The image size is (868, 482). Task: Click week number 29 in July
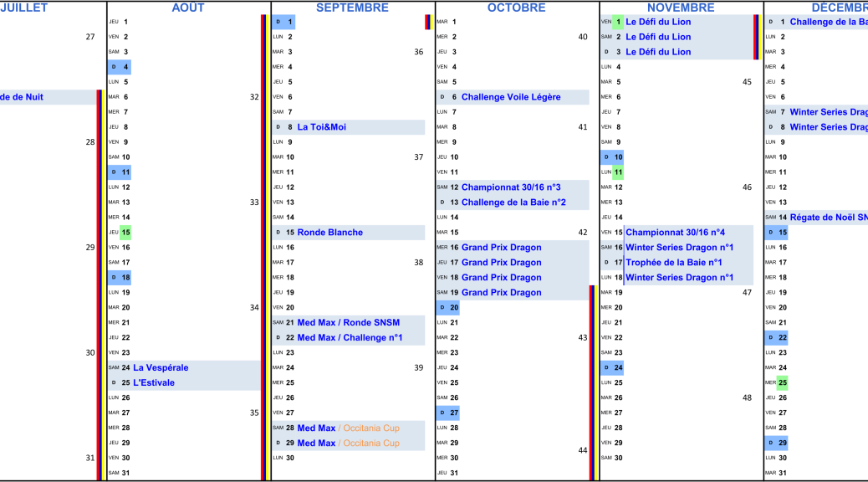90,248
